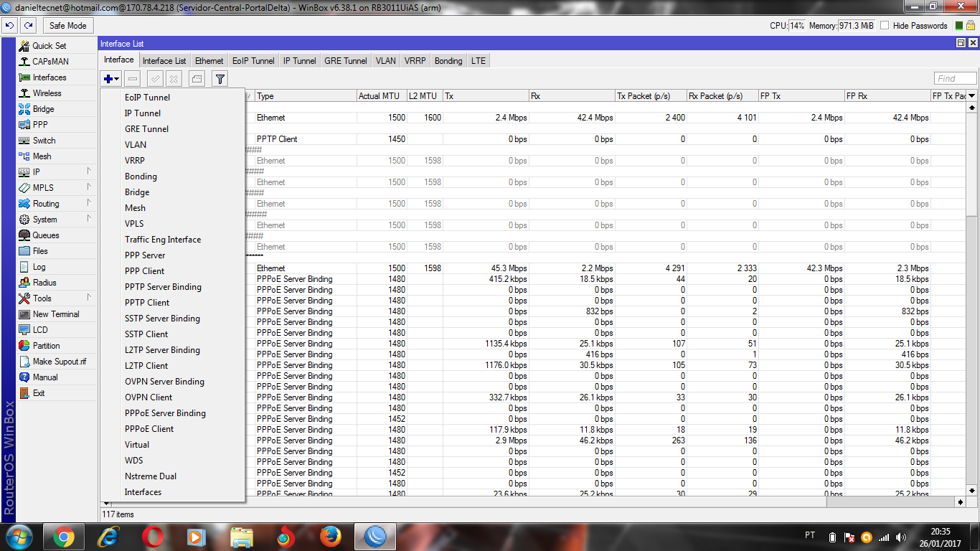Click the table's horizontal scrollbar right arrow
The height and width of the screenshot is (551, 980).
pos(961,502)
